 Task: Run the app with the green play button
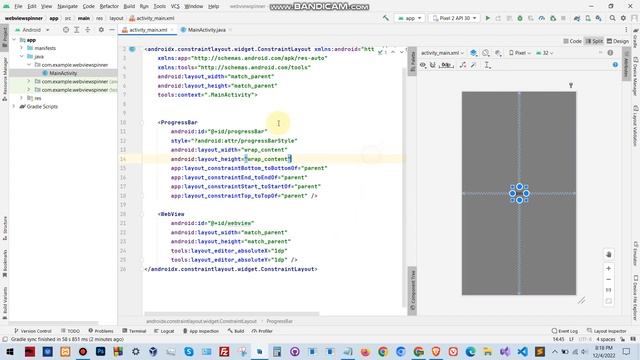[487, 18]
